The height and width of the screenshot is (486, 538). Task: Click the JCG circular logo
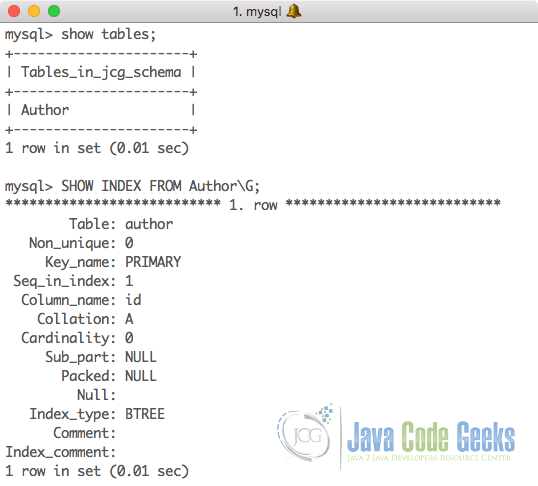pos(305,433)
